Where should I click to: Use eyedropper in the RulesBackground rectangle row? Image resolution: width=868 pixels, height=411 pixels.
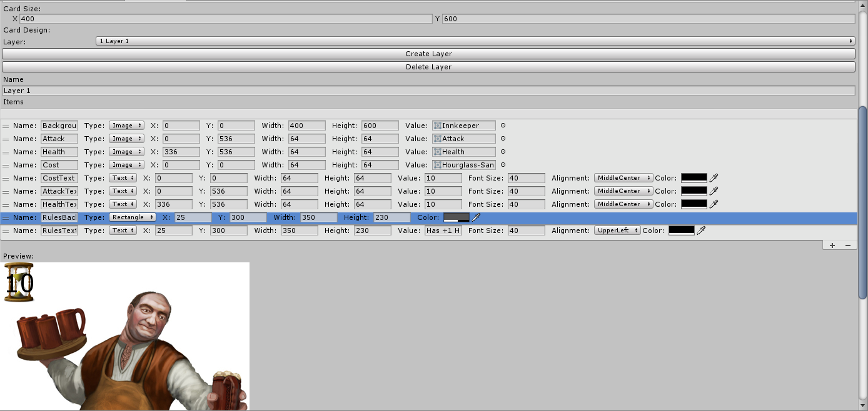(x=476, y=217)
